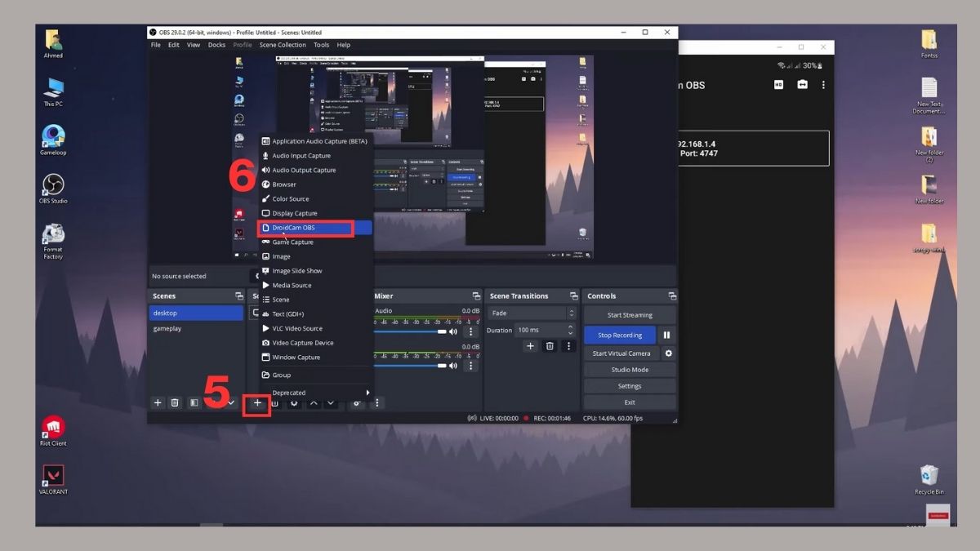The height and width of the screenshot is (551, 980).
Task: Remove scene transition with trash icon
Action: [550, 346]
